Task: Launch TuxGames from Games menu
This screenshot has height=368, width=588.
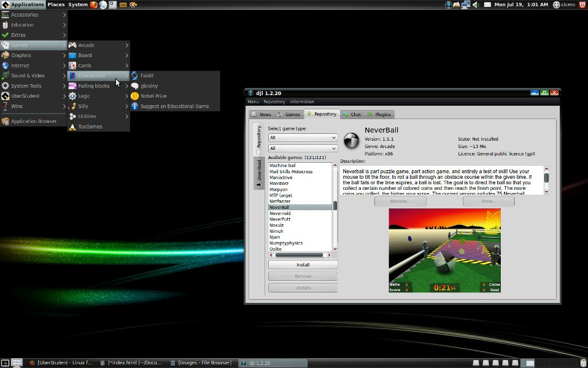Action: (99, 127)
